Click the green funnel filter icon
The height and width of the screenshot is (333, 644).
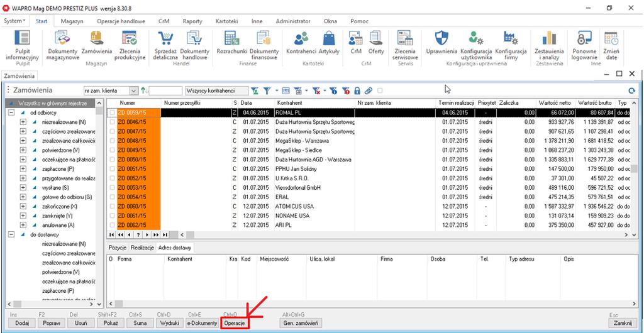(x=255, y=90)
